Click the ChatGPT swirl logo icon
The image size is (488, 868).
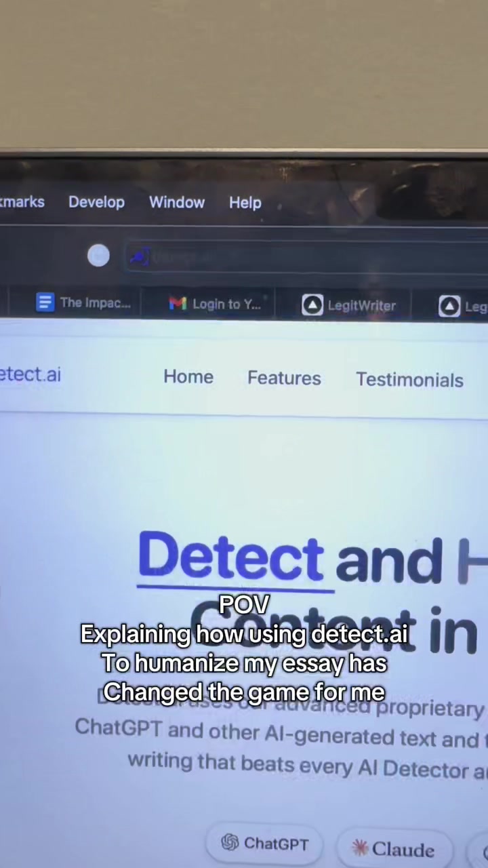coord(230,842)
